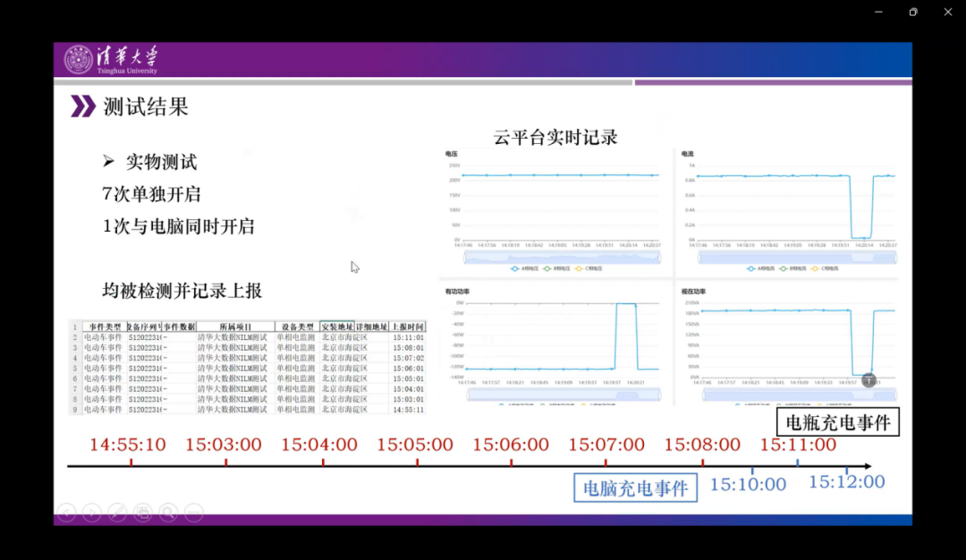Click the 事件类型 column header
Image resolution: width=966 pixels, height=560 pixels.
coord(104,327)
